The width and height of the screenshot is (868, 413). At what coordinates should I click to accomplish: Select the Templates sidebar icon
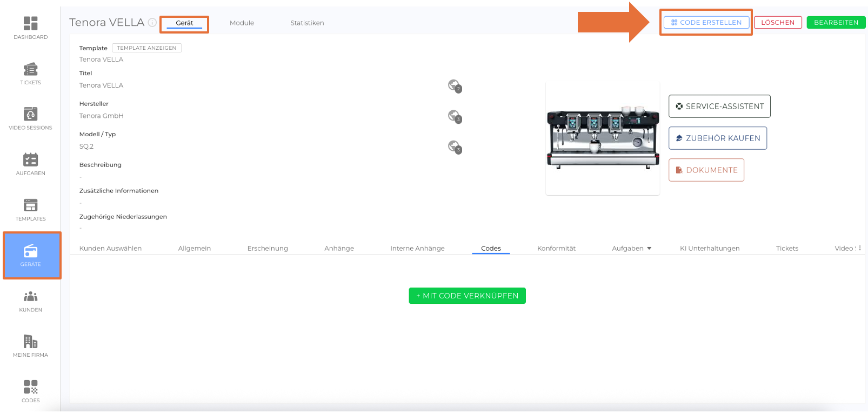coord(30,205)
